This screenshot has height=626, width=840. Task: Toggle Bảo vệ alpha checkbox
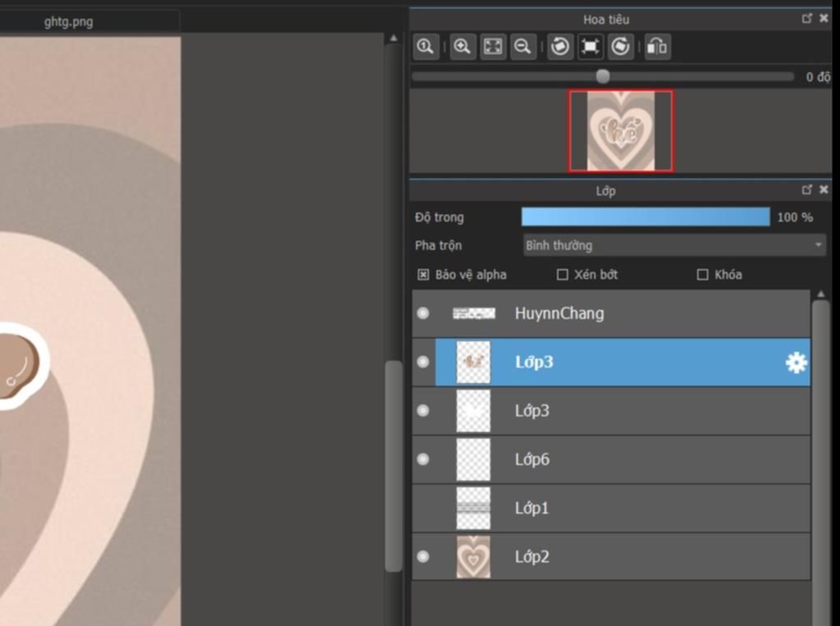point(423,275)
